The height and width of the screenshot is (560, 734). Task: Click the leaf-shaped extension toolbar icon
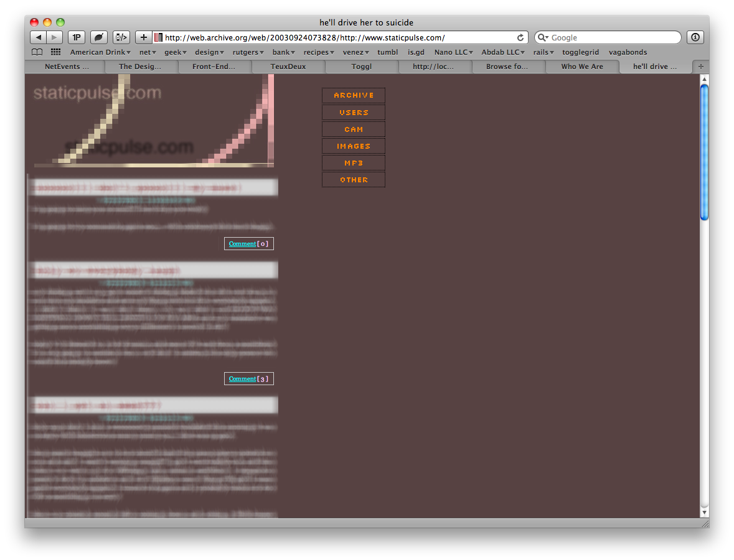pyautogui.click(x=98, y=37)
